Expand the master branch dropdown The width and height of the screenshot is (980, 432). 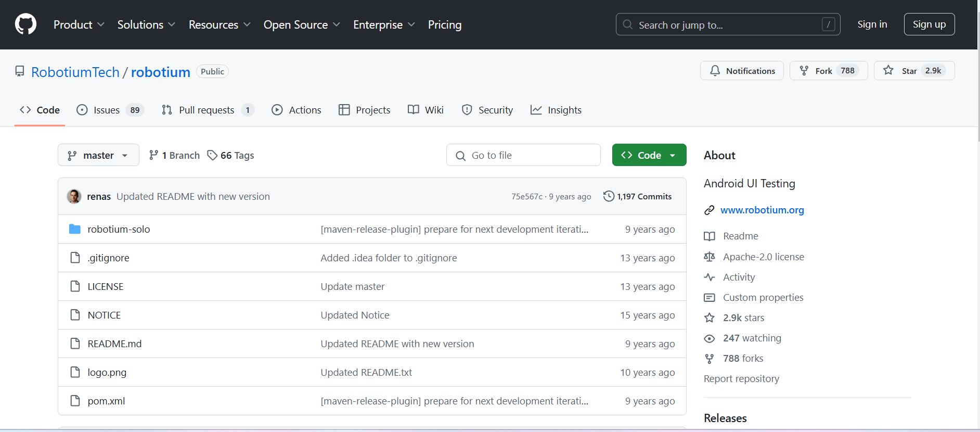[98, 155]
